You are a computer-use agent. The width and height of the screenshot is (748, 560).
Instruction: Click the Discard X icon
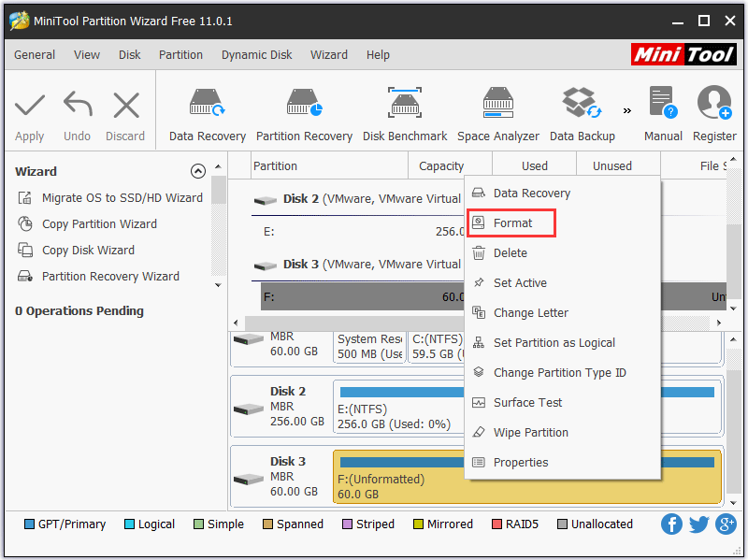(126, 105)
